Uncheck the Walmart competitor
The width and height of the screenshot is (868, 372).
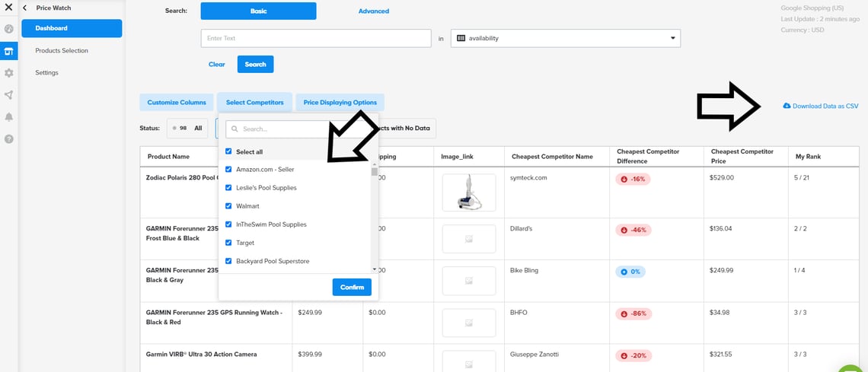click(x=228, y=205)
